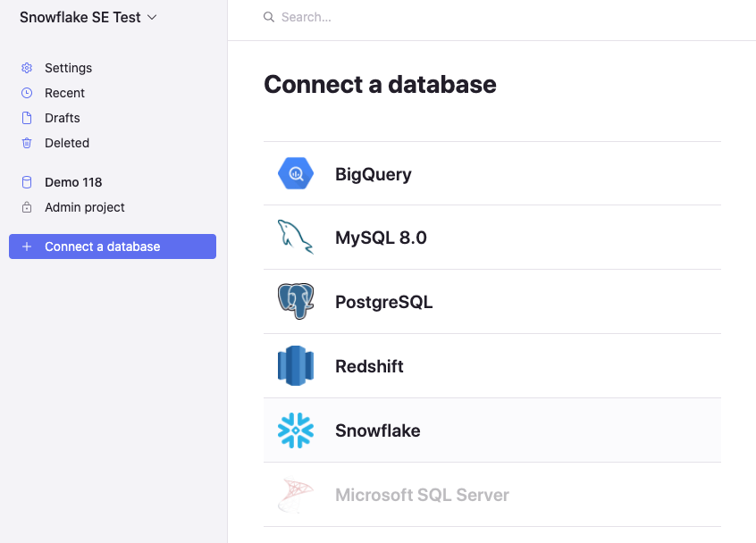Click the Microsoft SQL Server logo icon
756x543 pixels.
click(295, 495)
